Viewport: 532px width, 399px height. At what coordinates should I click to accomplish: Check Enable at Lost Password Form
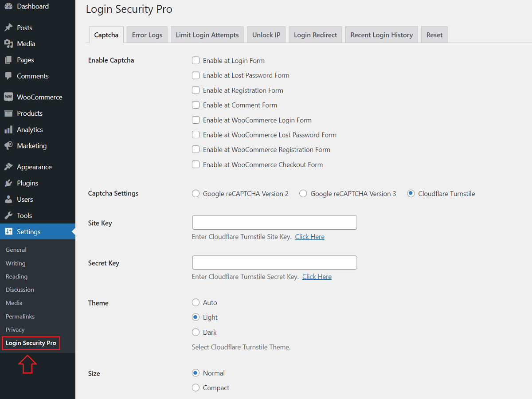click(x=196, y=75)
